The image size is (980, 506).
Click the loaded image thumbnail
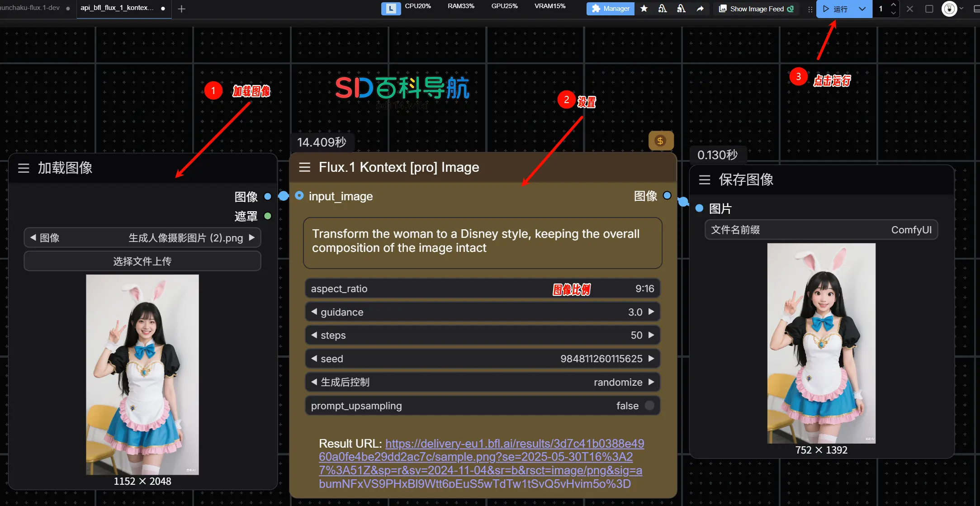click(142, 374)
